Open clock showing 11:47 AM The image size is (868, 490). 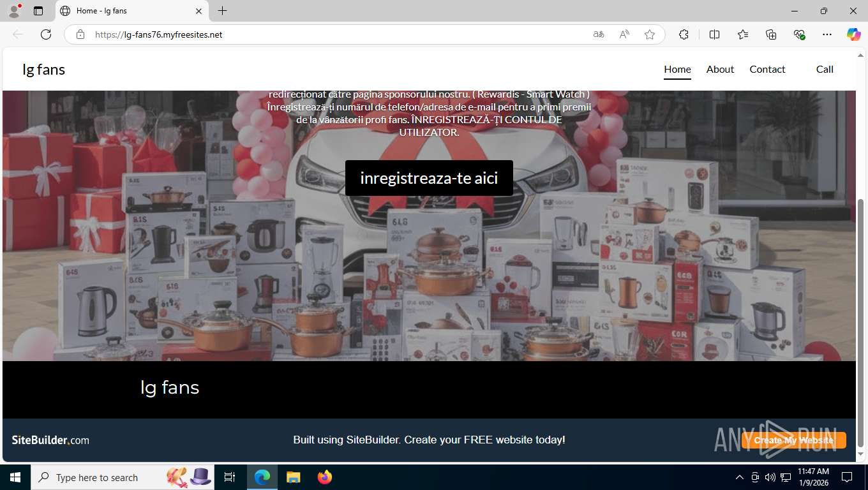pyautogui.click(x=813, y=477)
